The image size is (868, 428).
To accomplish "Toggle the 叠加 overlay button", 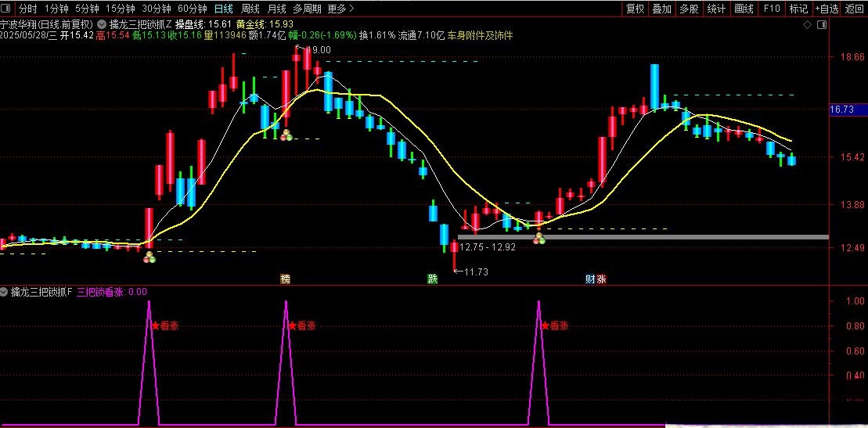I will tap(661, 9).
